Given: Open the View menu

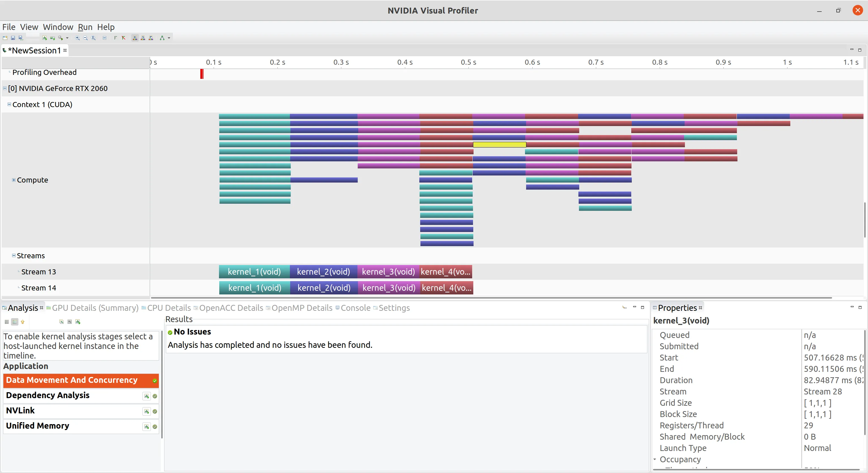Looking at the screenshot, I should coord(29,27).
